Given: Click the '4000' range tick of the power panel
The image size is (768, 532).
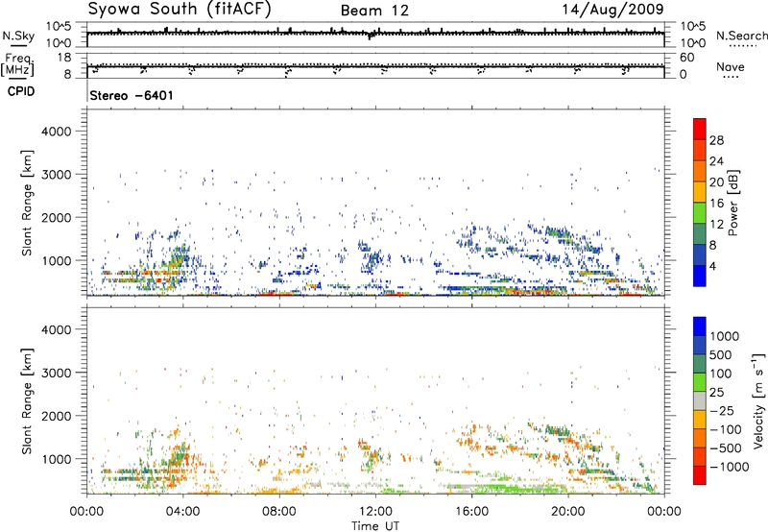Looking at the screenshot, I should [56, 132].
